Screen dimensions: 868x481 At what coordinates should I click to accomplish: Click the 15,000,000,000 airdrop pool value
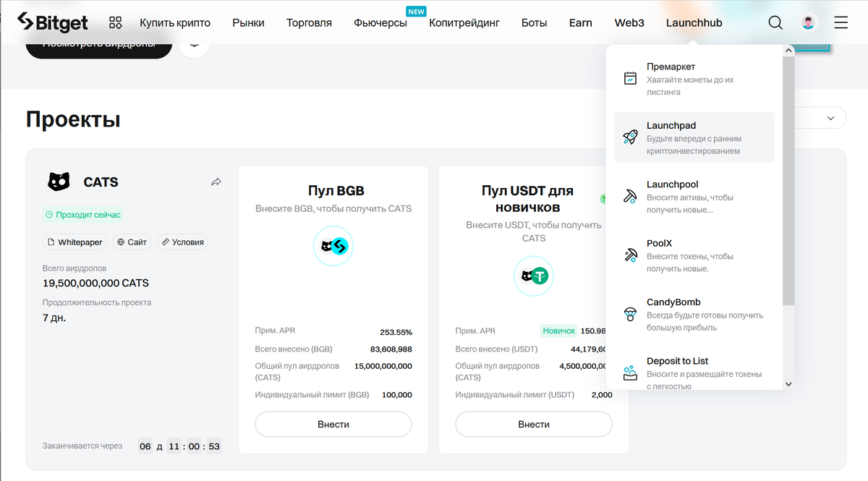tap(383, 367)
